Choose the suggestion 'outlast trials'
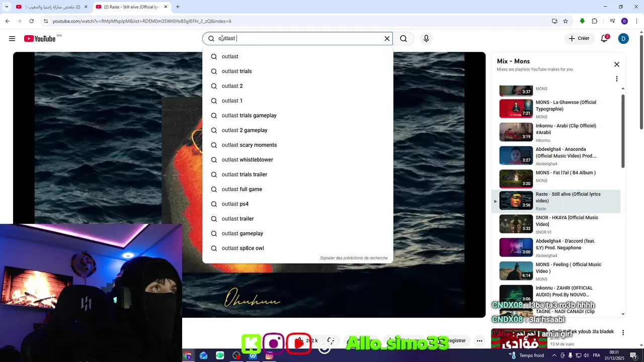The image size is (644, 362). (x=297, y=71)
